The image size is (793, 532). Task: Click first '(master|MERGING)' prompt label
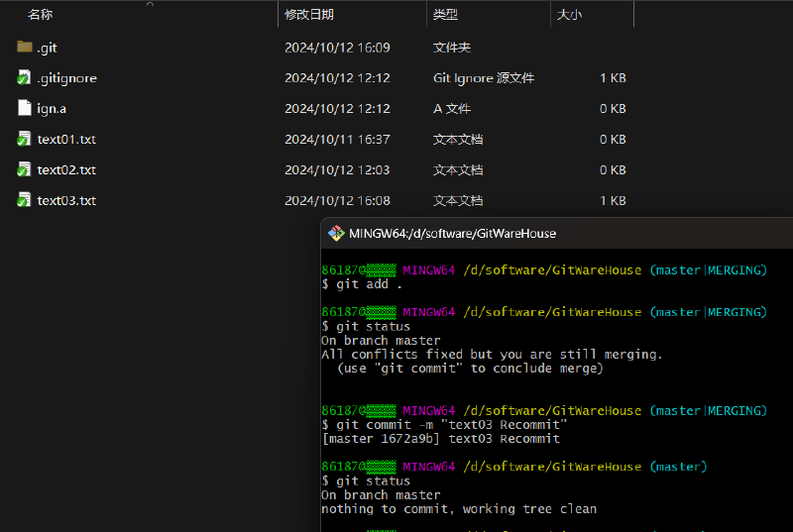(708, 270)
